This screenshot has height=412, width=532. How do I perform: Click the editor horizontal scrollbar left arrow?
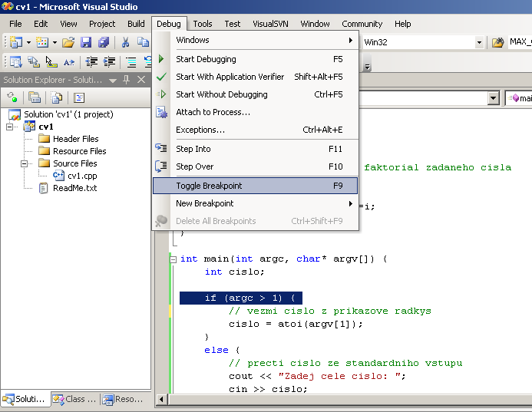coord(161,400)
